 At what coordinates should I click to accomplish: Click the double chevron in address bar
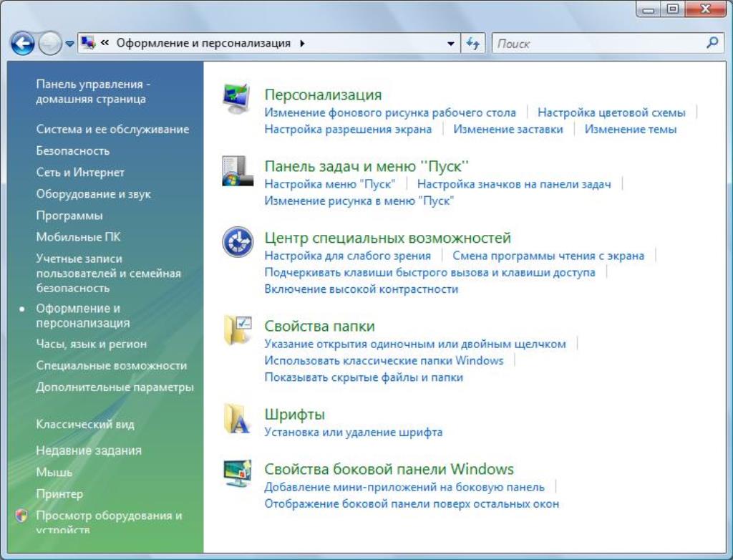(x=105, y=43)
